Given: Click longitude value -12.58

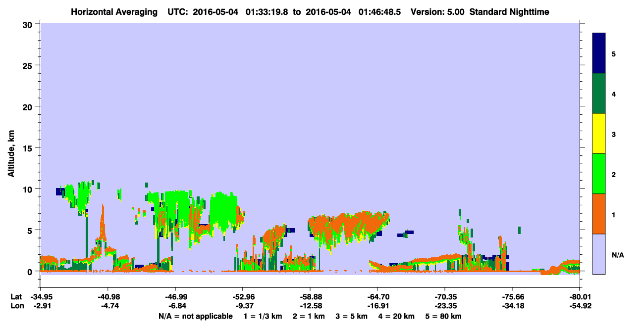Looking at the screenshot, I should [x=310, y=306].
